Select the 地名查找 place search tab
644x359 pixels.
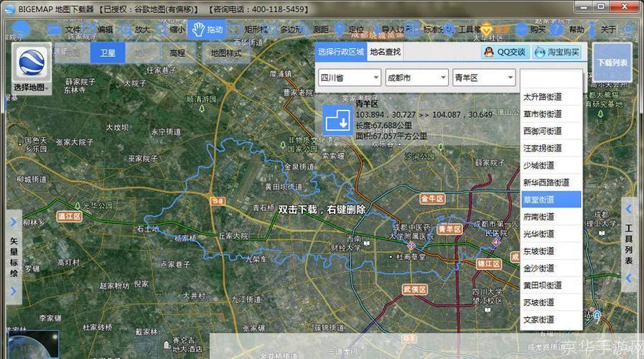386,52
